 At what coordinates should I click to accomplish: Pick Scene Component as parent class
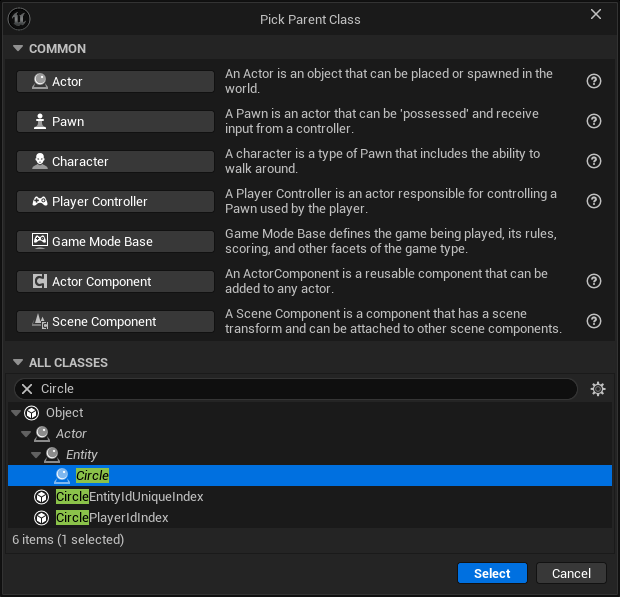115,321
